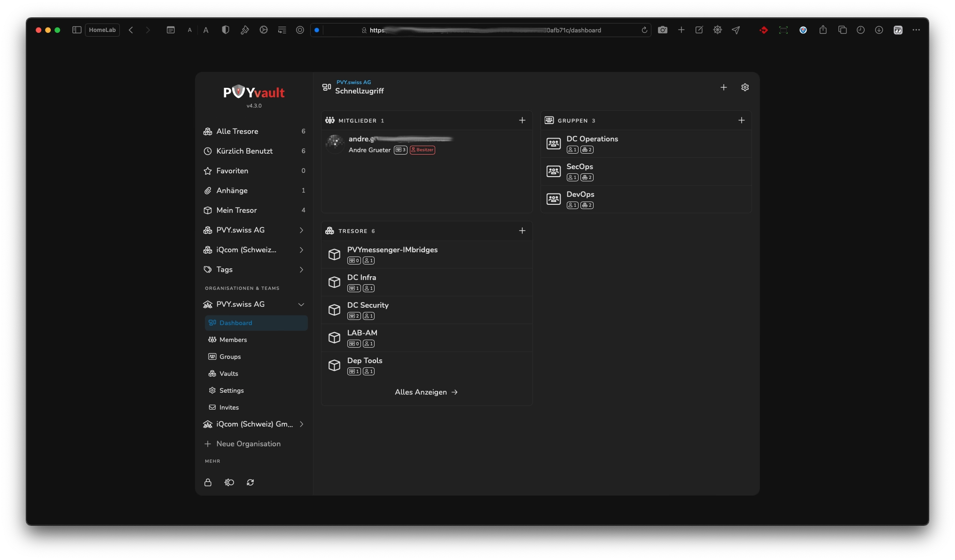Viewport: 955px width, 560px height.
Task: Show tab overview icon
Action: tap(843, 30)
